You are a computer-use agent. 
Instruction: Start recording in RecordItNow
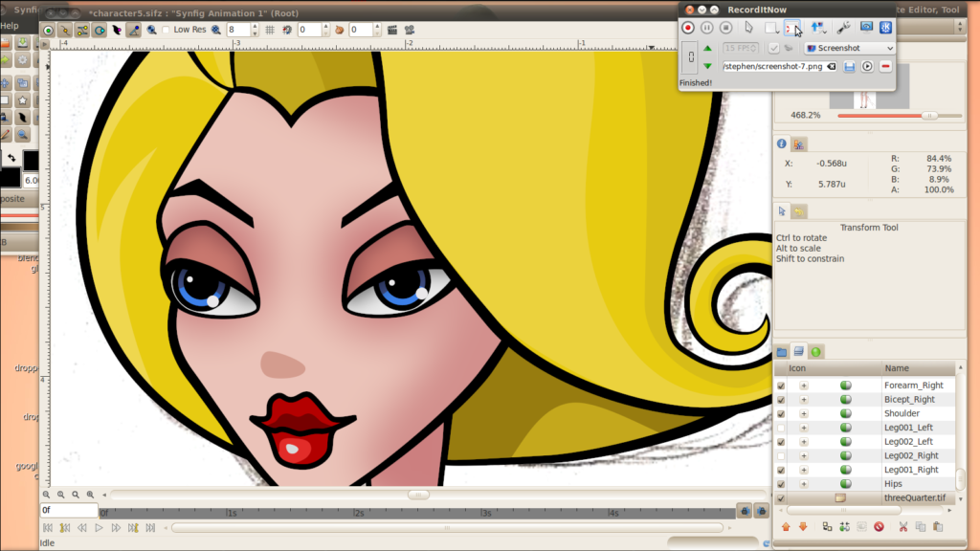click(688, 28)
